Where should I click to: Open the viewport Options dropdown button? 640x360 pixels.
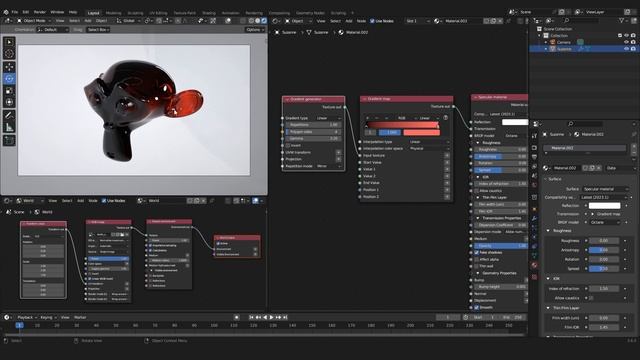tap(255, 29)
